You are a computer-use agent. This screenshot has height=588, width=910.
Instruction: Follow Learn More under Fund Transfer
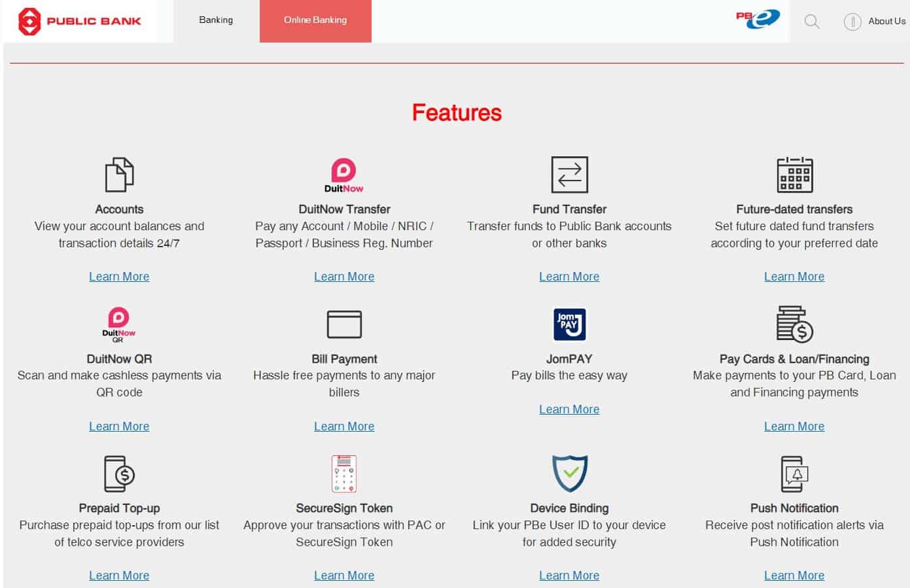click(x=569, y=277)
